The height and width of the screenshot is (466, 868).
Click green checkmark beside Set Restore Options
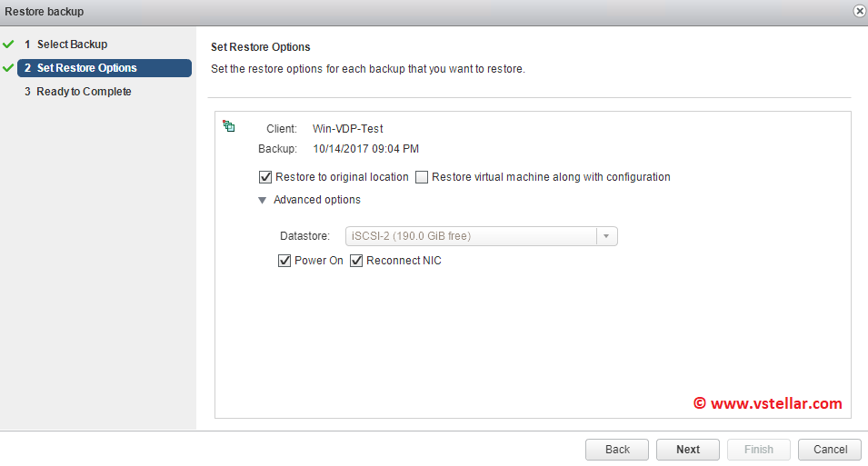tap(8, 67)
